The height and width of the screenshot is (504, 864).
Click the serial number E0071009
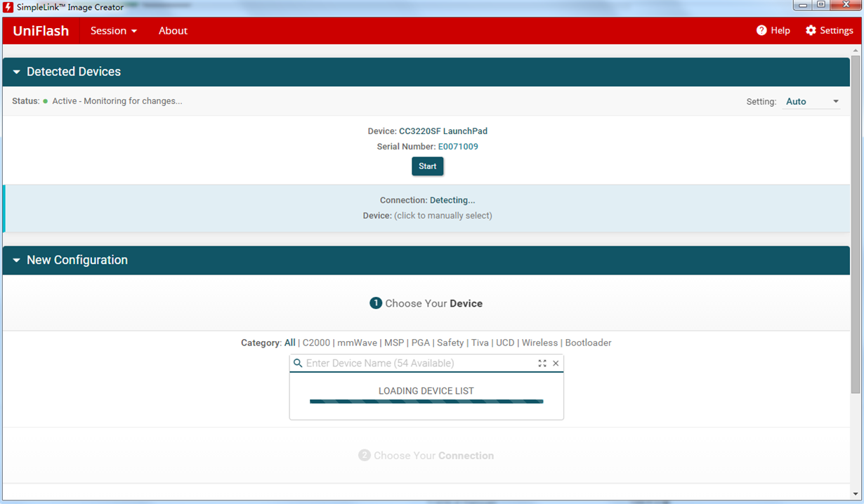point(458,147)
